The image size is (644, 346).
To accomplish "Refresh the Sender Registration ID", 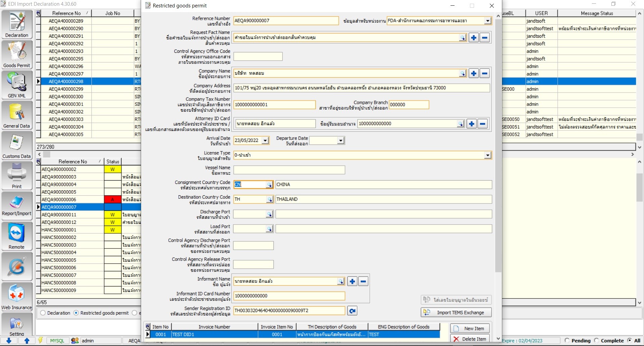I will [x=352, y=311].
